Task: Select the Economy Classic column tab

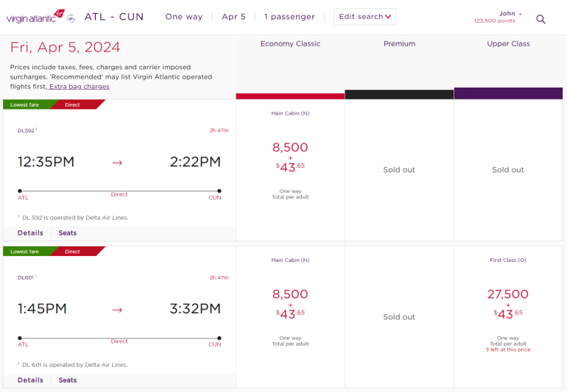Action: (x=290, y=44)
